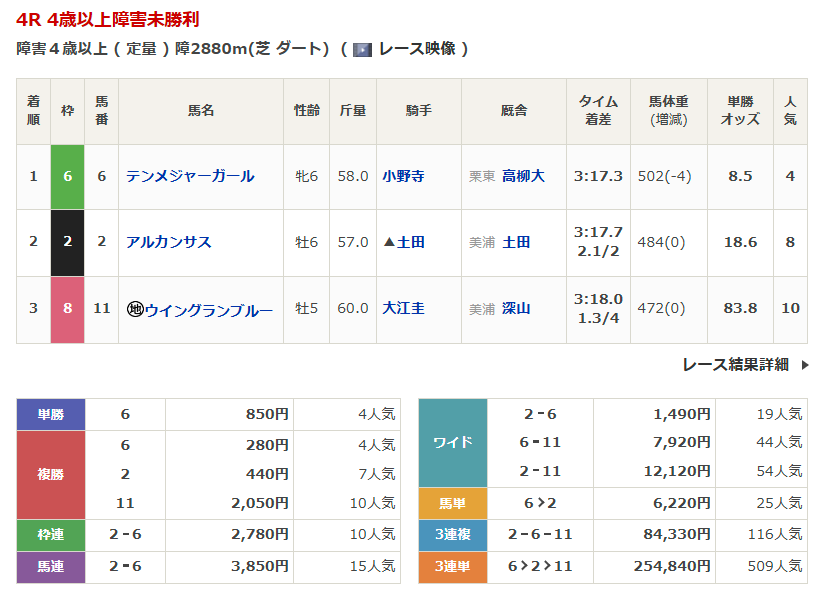This screenshot has width=823, height=595.
Task: Click the レース結果詳細 arrow icon
Action: click(x=805, y=365)
